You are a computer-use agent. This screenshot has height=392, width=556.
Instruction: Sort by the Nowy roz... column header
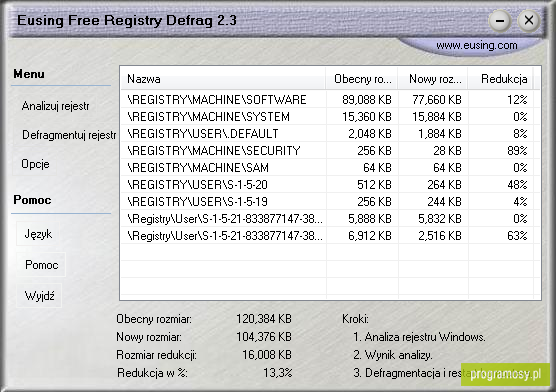point(433,79)
